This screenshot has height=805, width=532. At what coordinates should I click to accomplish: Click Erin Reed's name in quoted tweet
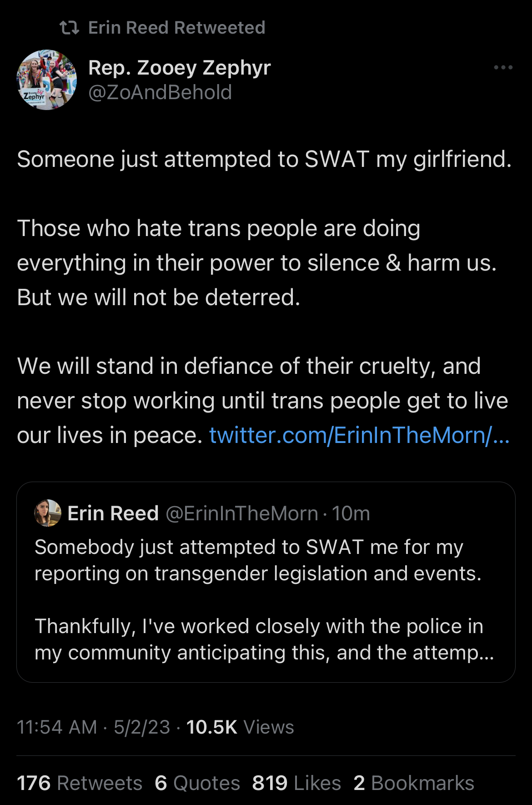pos(113,513)
